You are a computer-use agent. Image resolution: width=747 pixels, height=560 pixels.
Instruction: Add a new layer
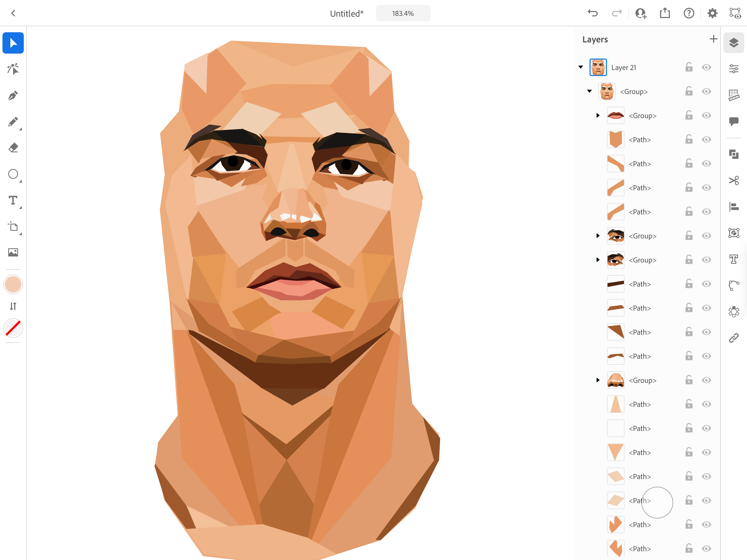[x=713, y=39]
